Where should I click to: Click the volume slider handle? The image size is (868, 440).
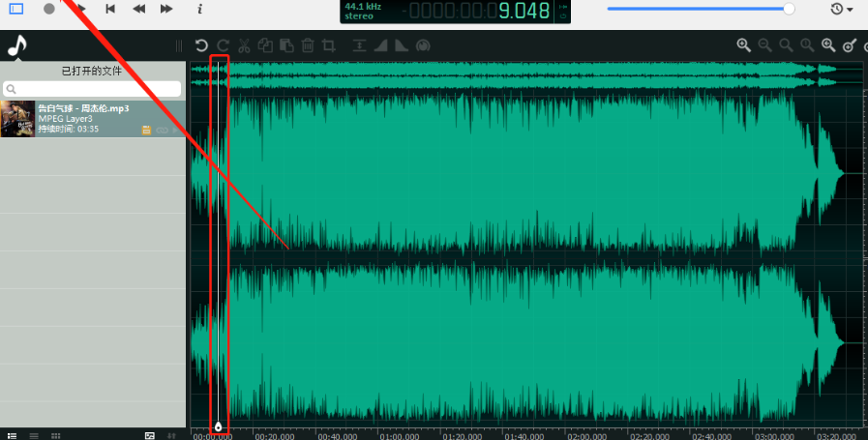click(789, 9)
